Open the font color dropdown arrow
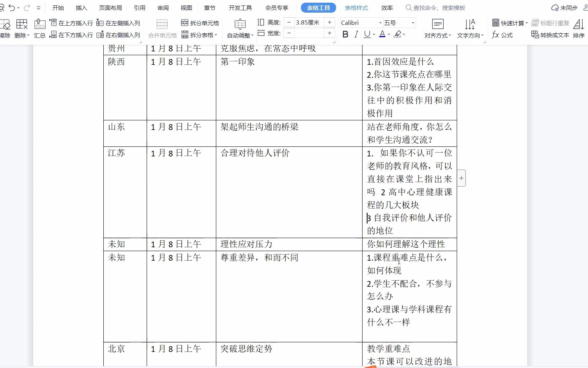 click(389, 34)
